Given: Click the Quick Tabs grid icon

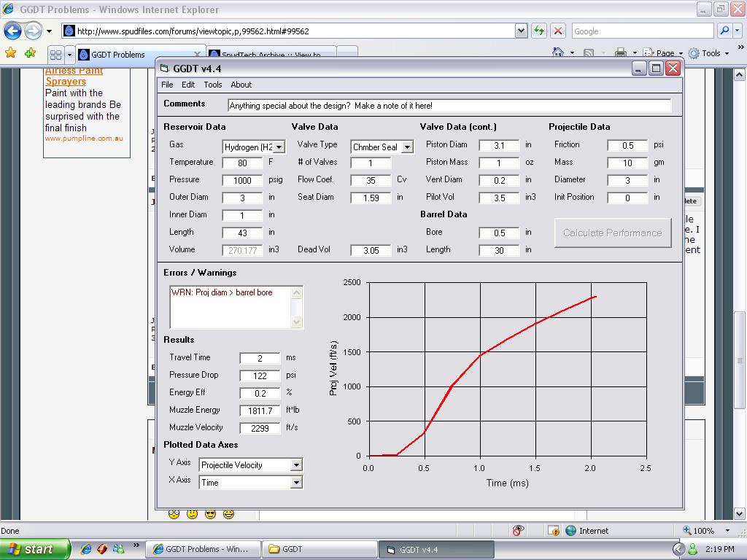Looking at the screenshot, I should [x=55, y=55].
